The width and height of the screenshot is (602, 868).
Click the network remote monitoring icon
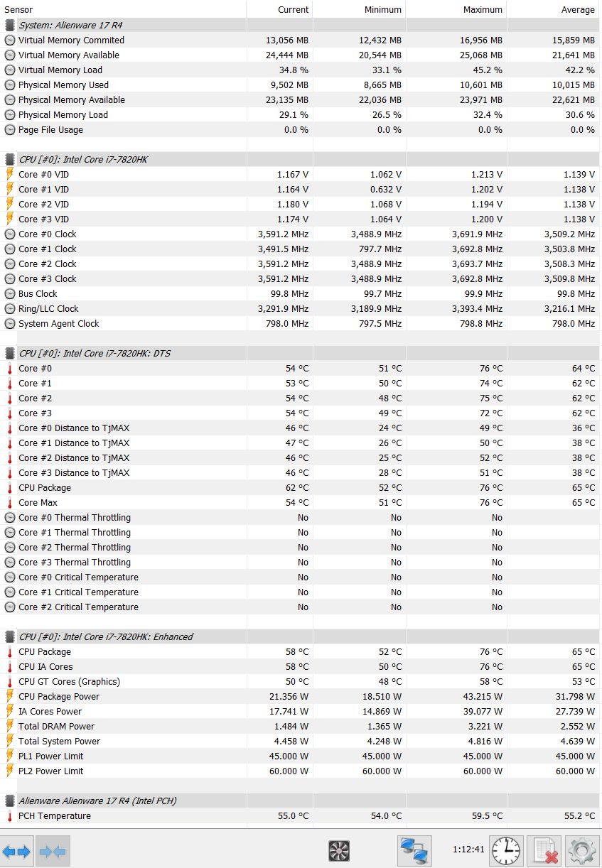coord(414,850)
